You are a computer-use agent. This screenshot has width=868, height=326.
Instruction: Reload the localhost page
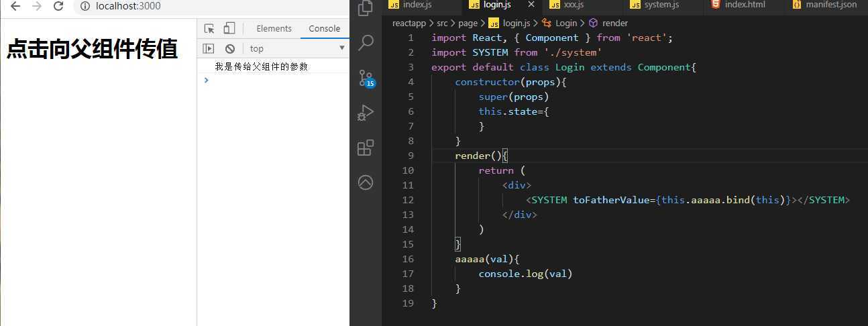58,7
